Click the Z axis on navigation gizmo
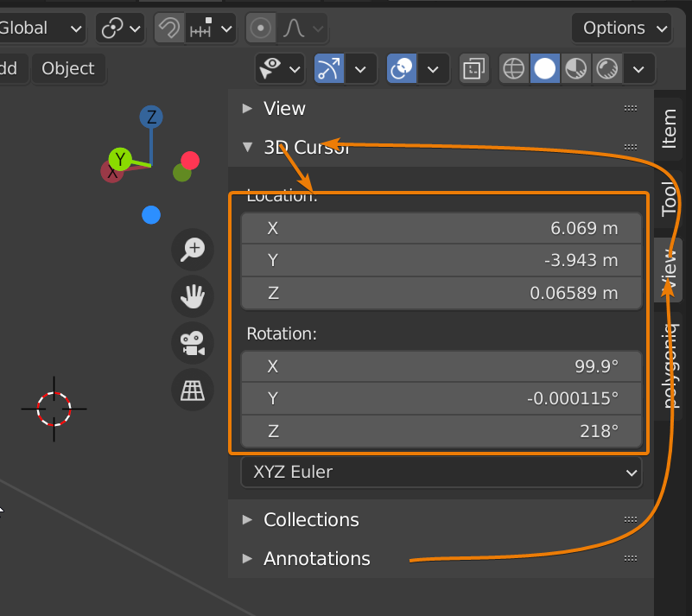This screenshot has height=616, width=692. 151,117
